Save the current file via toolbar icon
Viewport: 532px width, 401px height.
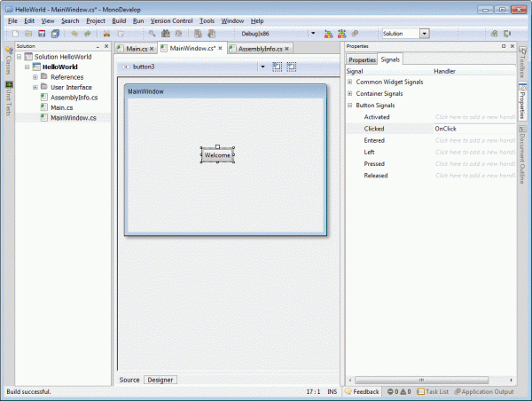pyautogui.click(x=42, y=34)
